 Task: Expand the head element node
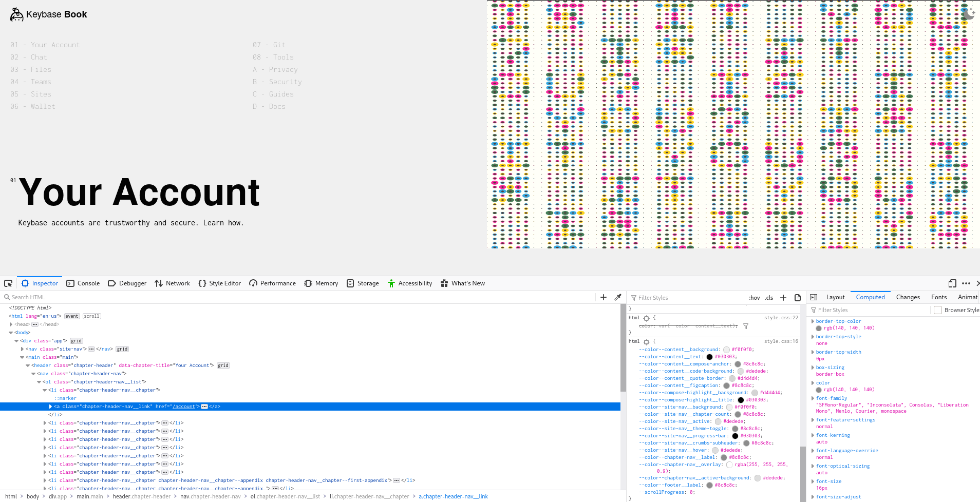pyautogui.click(x=11, y=324)
